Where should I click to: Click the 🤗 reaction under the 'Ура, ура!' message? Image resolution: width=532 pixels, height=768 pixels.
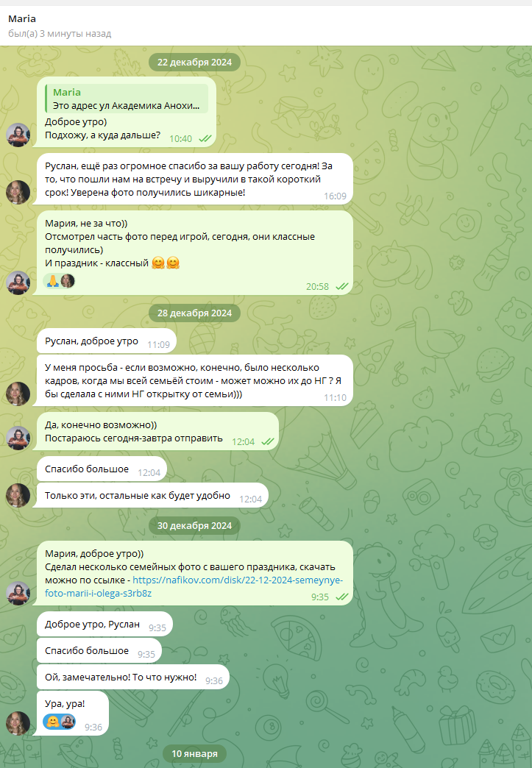pyautogui.click(x=54, y=722)
